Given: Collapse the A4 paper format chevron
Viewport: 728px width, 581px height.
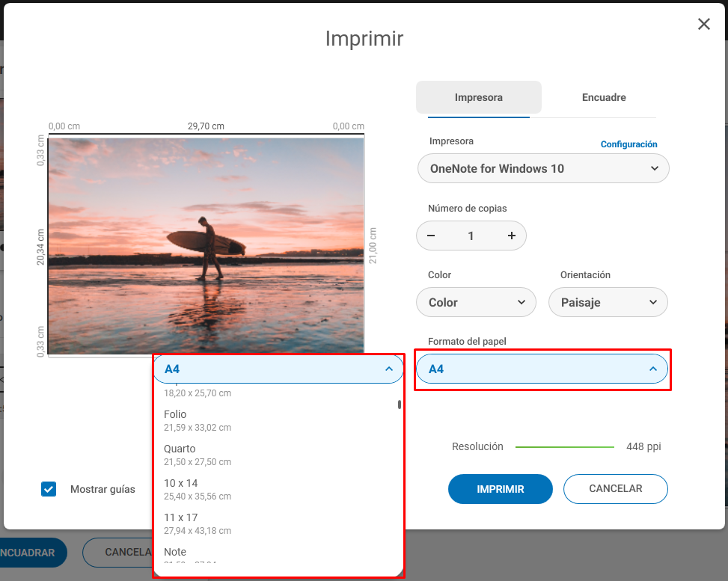Looking at the screenshot, I should pos(652,369).
